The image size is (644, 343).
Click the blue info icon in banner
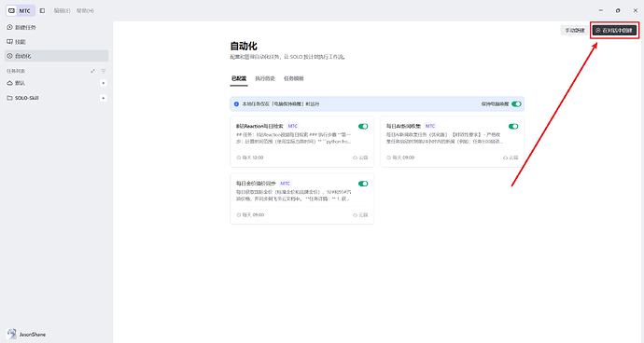click(236, 104)
